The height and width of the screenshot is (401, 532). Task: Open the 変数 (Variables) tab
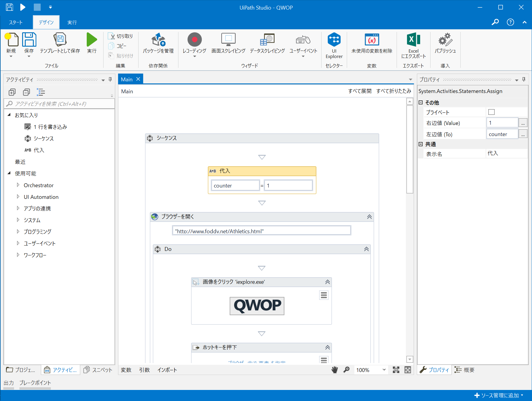126,370
